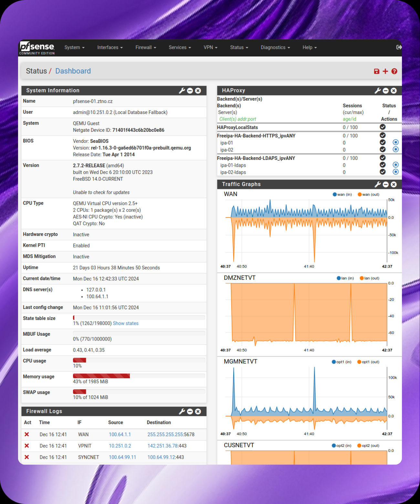This screenshot has width=420, height=504.
Task: Open destination 255.255.255.255 link
Action: pyautogui.click(x=165, y=435)
